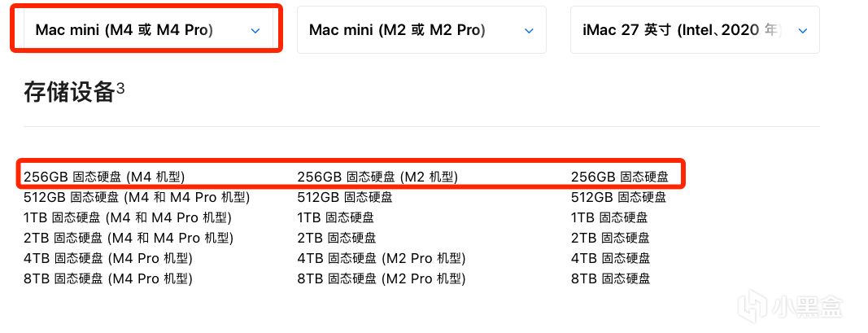Click the footnote 3 superscript link
Image resolution: width=868 pixels, height=333 pixels.
[x=120, y=87]
